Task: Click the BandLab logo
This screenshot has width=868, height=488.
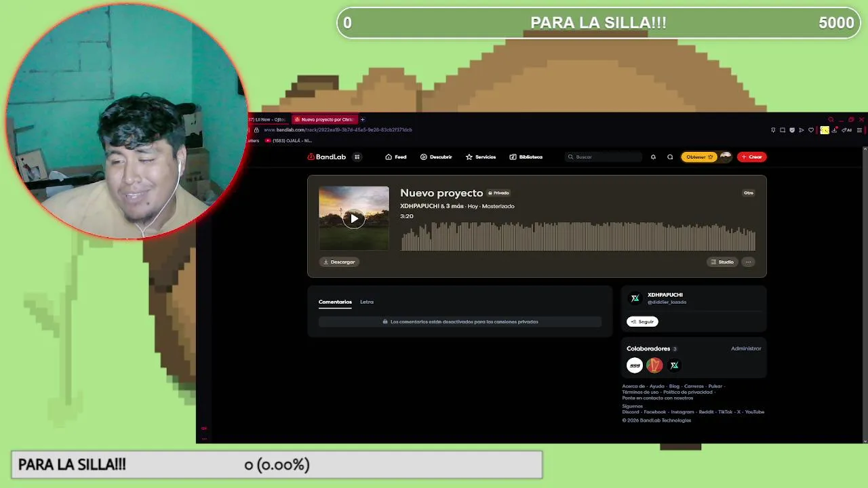Action: (x=327, y=157)
